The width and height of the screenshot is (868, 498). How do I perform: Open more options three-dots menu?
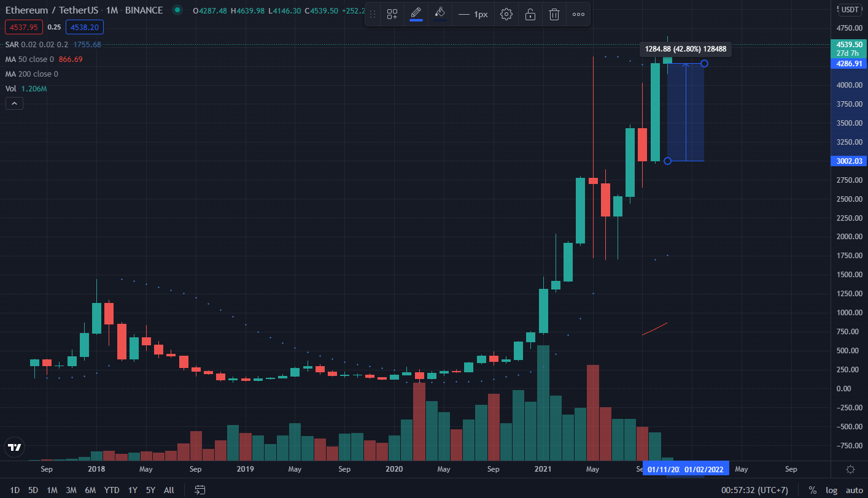tap(578, 14)
